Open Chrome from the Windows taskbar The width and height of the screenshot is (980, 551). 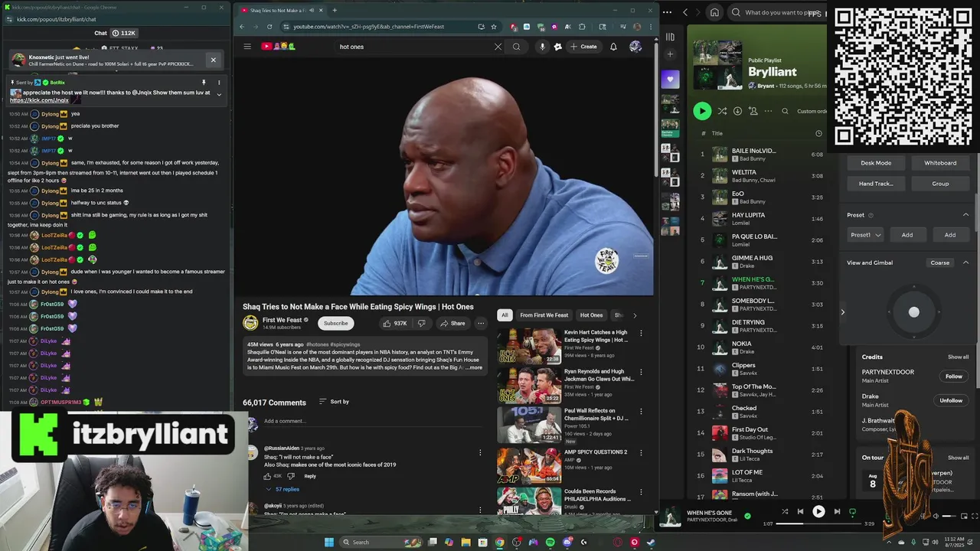pyautogui.click(x=499, y=543)
